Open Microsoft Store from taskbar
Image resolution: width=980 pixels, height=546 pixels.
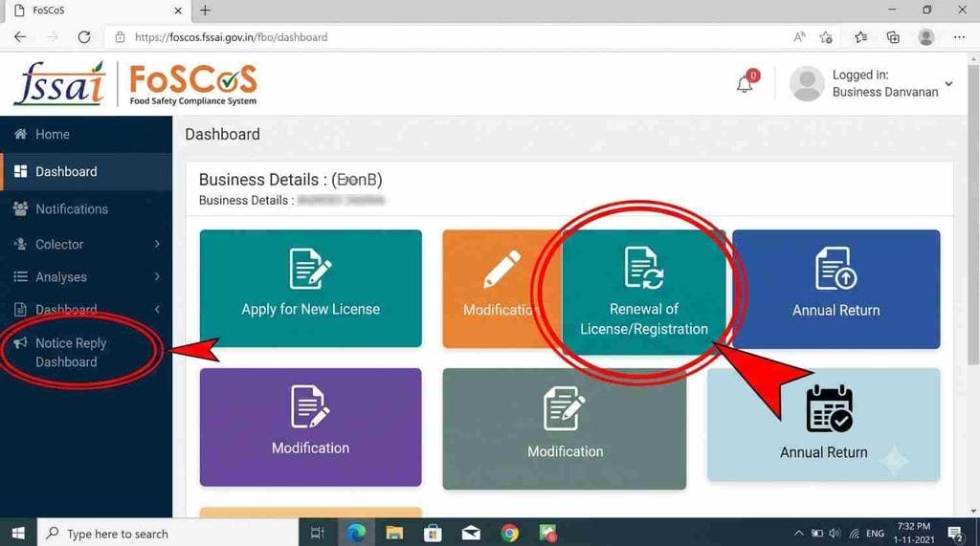tap(433, 533)
